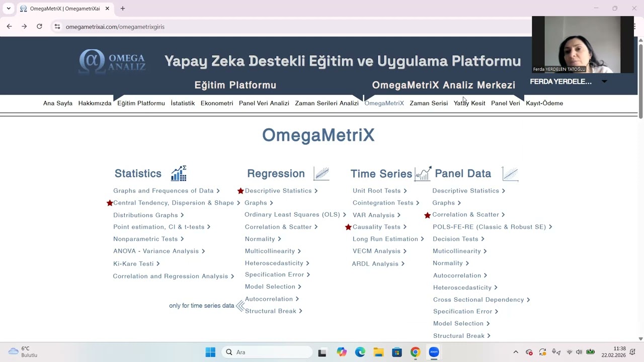Click the Eğitim Platformu header tab
The image size is (644, 362).
pyautogui.click(x=235, y=85)
